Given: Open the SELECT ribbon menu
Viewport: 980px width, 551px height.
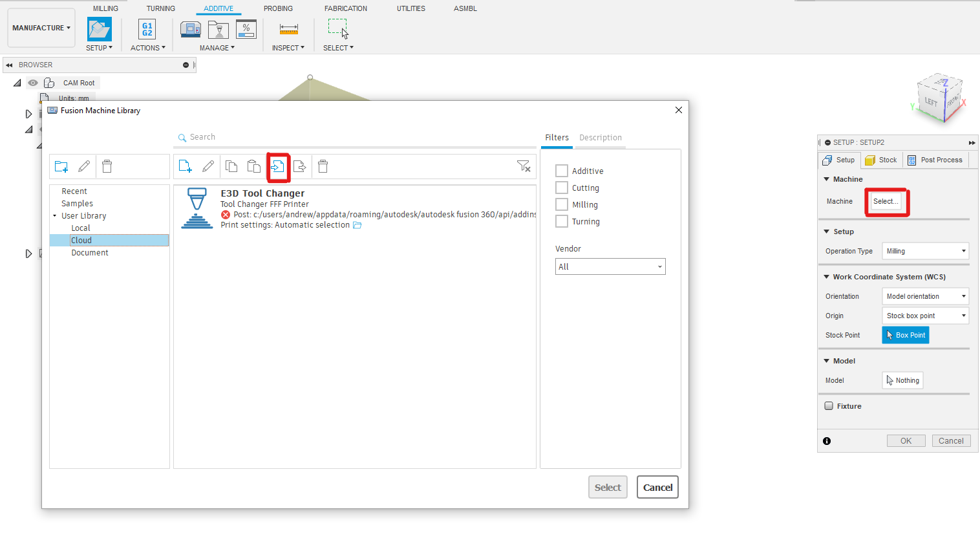Looking at the screenshot, I should [339, 48].
